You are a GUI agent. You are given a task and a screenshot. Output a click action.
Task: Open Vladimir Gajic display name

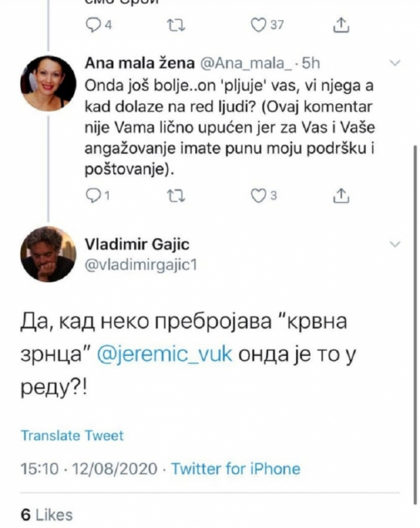click(138, 244)
